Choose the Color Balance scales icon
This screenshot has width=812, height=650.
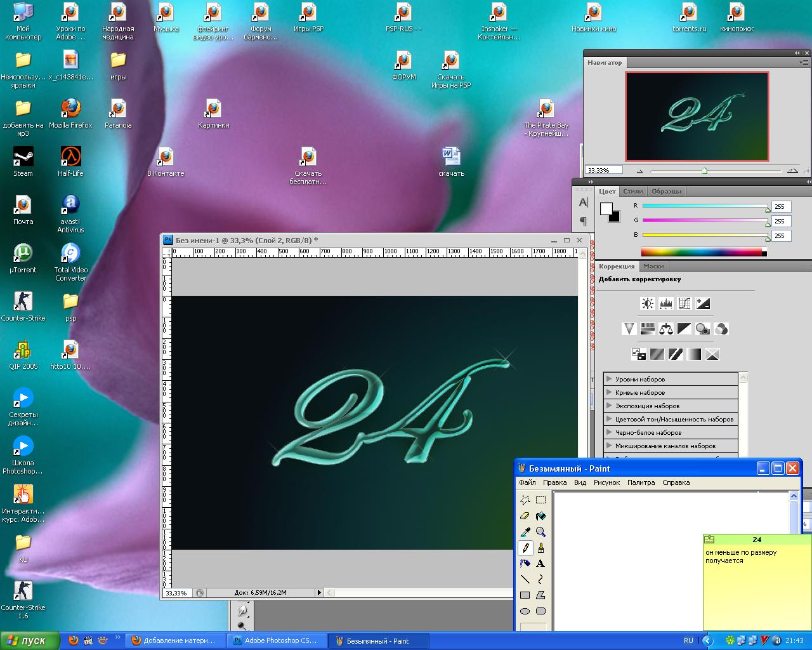[x=665, y=329]
